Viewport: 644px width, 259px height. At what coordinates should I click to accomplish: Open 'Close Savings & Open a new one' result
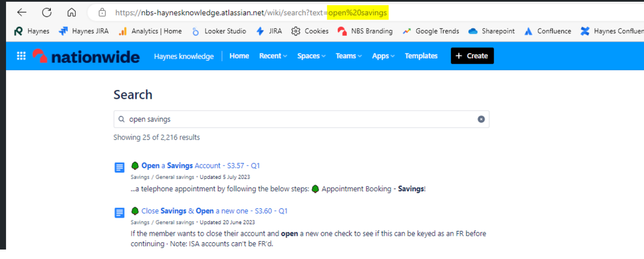point(214,211)
